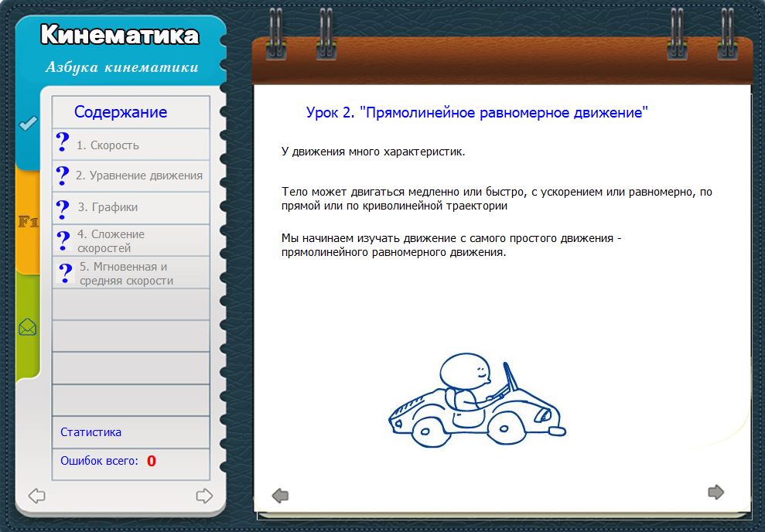Click the Кинематика title

click(x=120, y=35)
